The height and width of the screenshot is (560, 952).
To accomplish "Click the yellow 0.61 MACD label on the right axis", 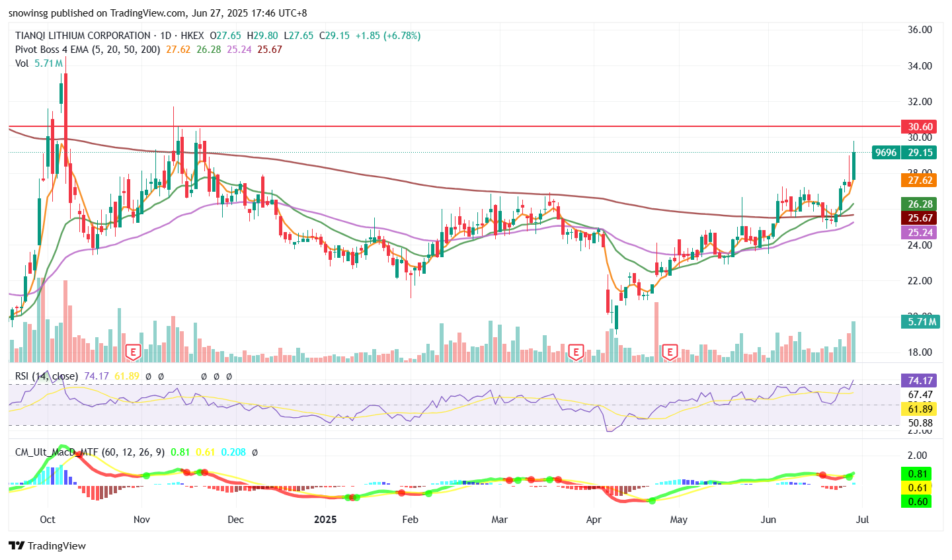I will pos(918,488).
